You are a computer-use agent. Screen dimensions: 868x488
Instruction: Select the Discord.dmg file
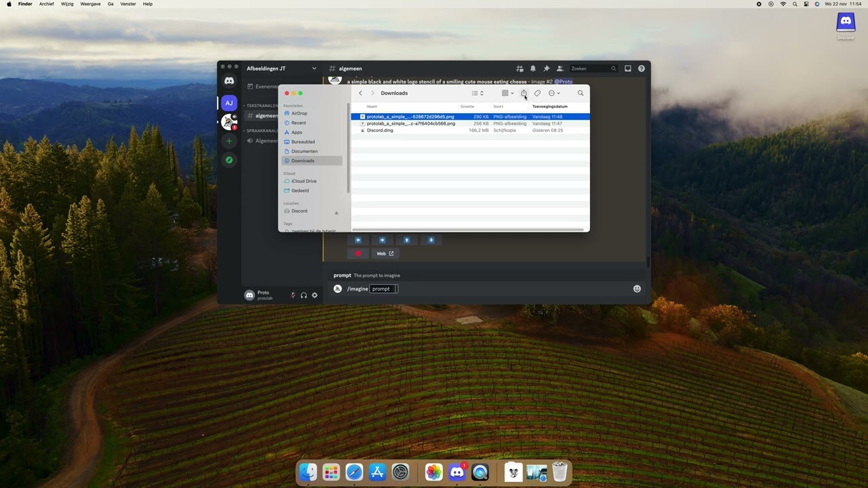pyautogui.click(x=470, y=130)
